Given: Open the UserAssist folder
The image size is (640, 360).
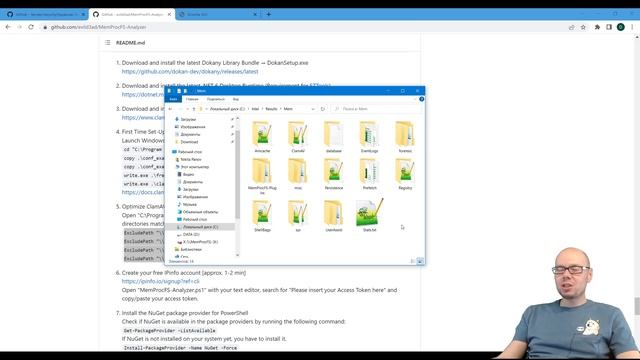Looking at the screenshot, I should tap(333, 216).
